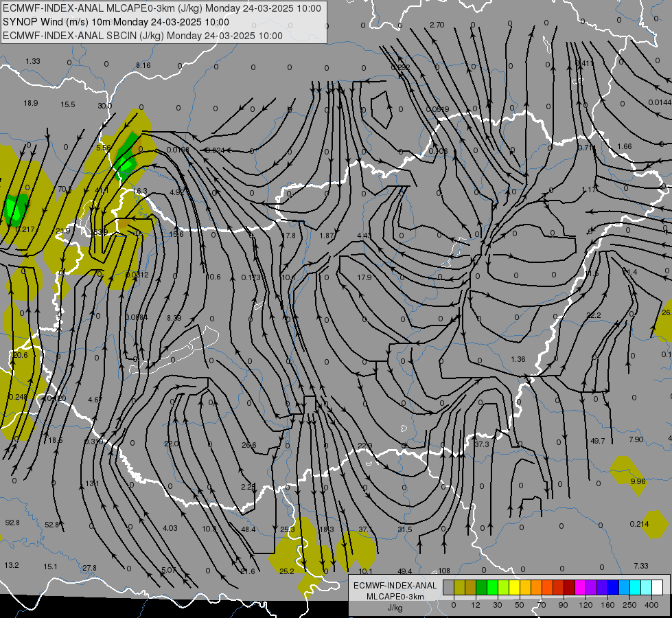Click the map value 7.90
The image size is (672, 618).
pyautogui.click(x=636, y=439)
